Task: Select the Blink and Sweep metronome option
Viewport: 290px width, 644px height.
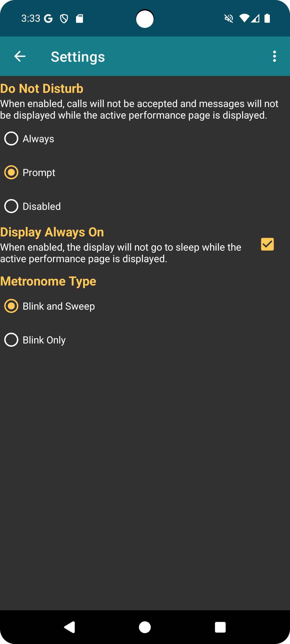Action: point(11,306)
